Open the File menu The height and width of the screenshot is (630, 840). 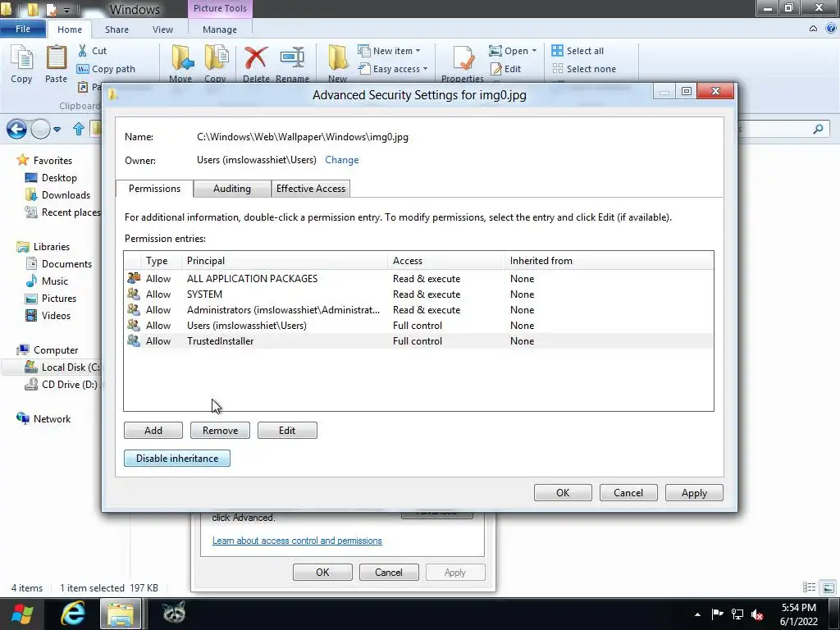tap(23, 29)
